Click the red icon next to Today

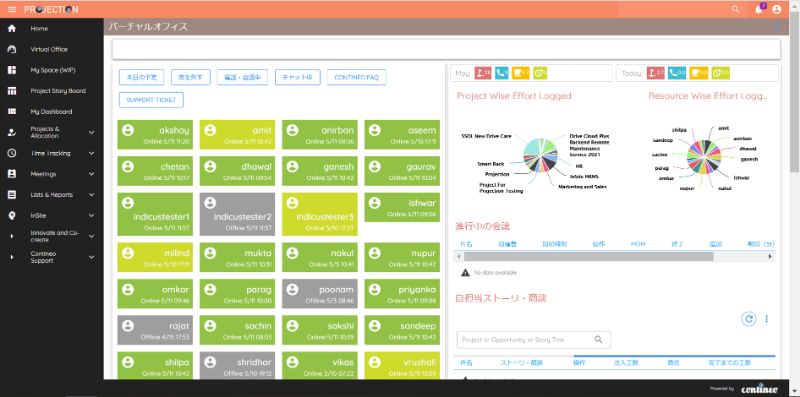click(x=656, y=73)
